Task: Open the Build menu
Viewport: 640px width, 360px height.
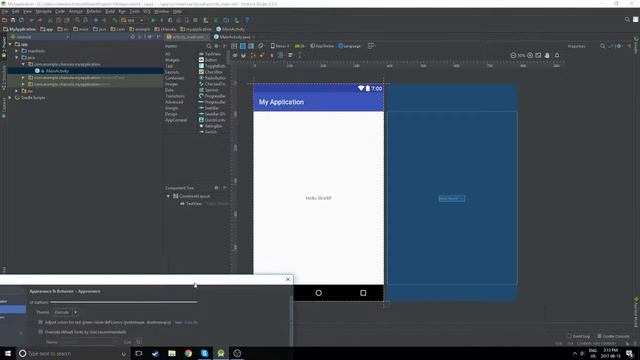Action: pos(110,11)
